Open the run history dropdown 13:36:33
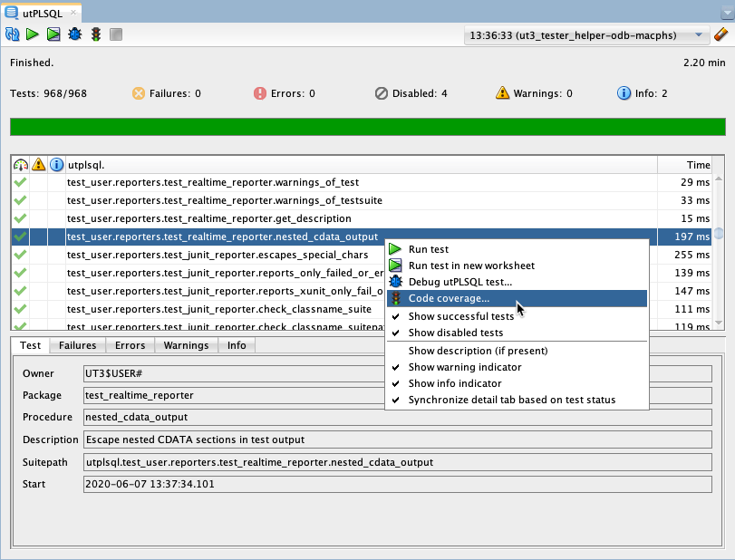 click(585, 35)
